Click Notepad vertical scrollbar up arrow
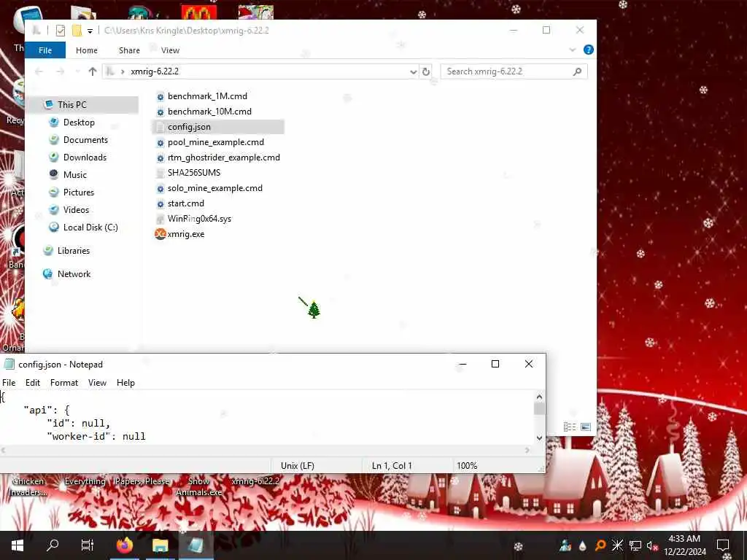This screenshot has width=747, height=560. tap(539, 397)
